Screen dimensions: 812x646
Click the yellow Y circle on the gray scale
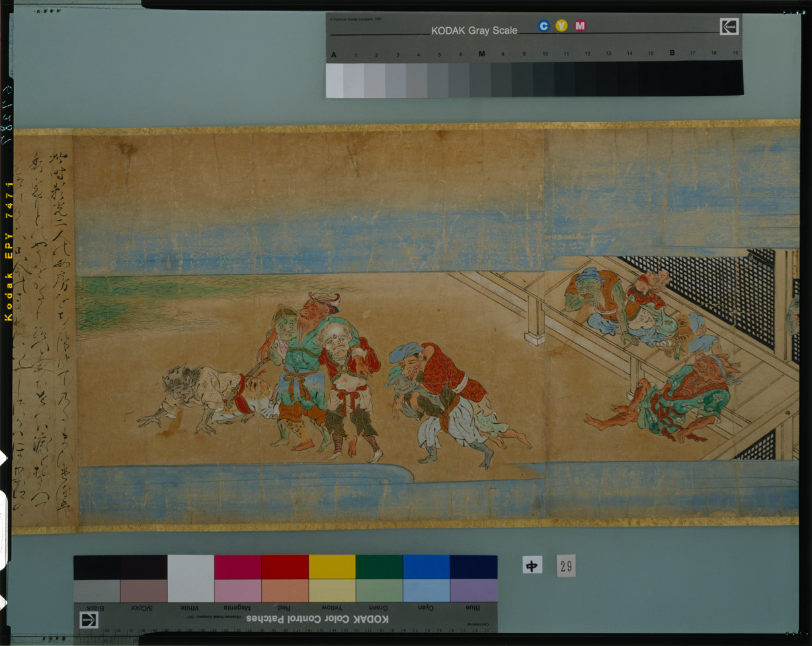point(561,26)
